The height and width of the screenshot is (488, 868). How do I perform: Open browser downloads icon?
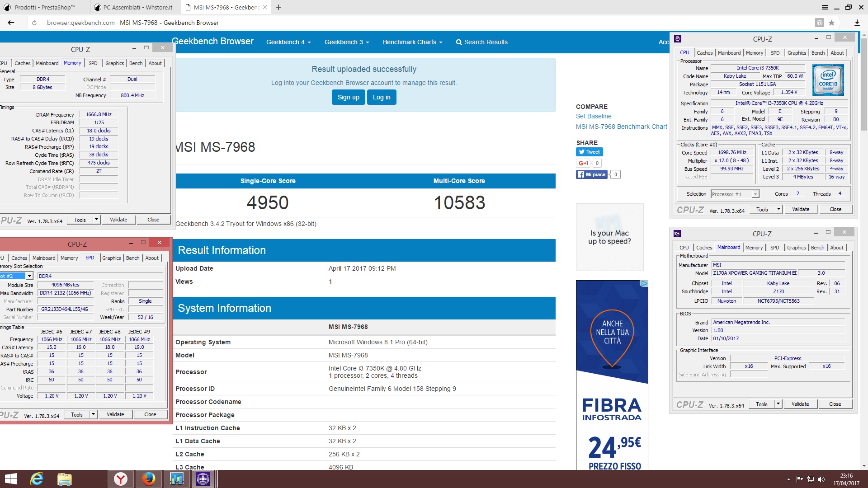pyautogui.click(x=857, y=23)
